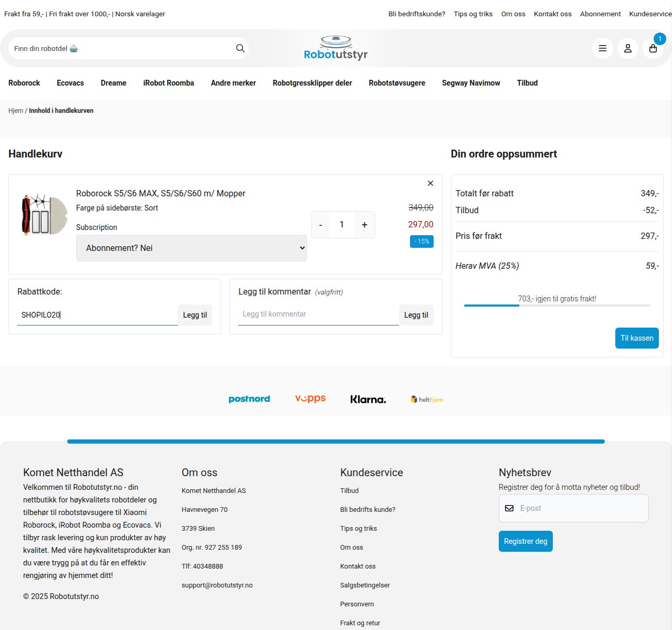
Task: Remove the Roborock product with X icon
Action: click(430, 183)
